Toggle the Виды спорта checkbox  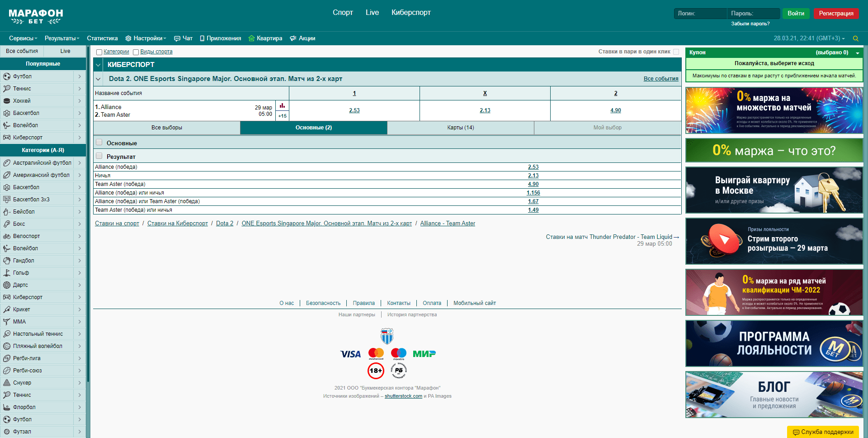[x=136, y=52]
